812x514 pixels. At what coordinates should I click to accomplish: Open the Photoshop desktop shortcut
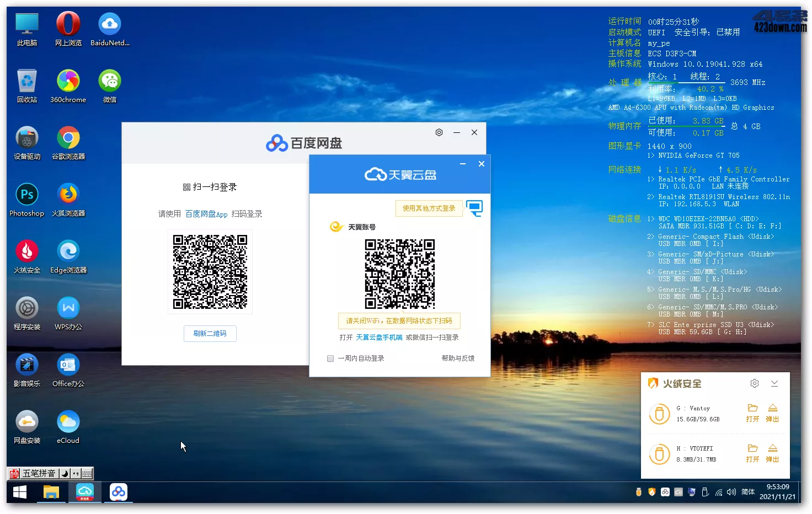26,196
